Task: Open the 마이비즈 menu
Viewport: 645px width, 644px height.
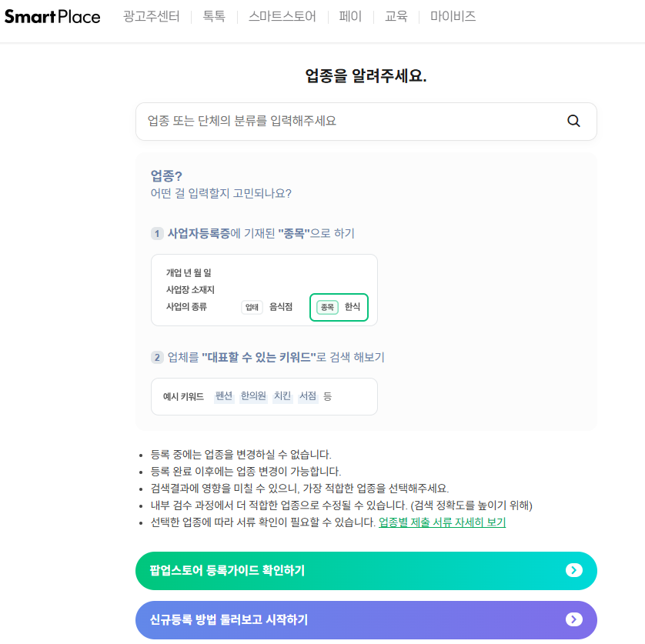Action: [x=453, y=16]
